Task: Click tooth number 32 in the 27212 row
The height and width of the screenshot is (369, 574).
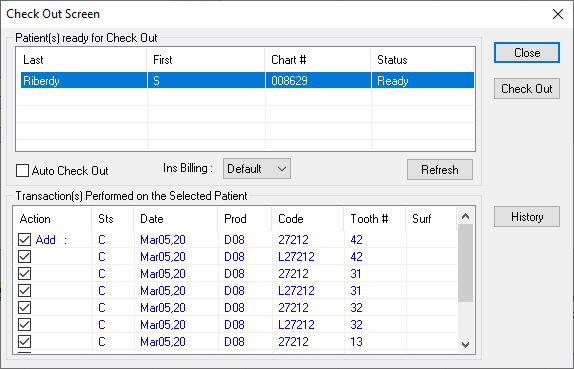Action: (x=356, y=308)
